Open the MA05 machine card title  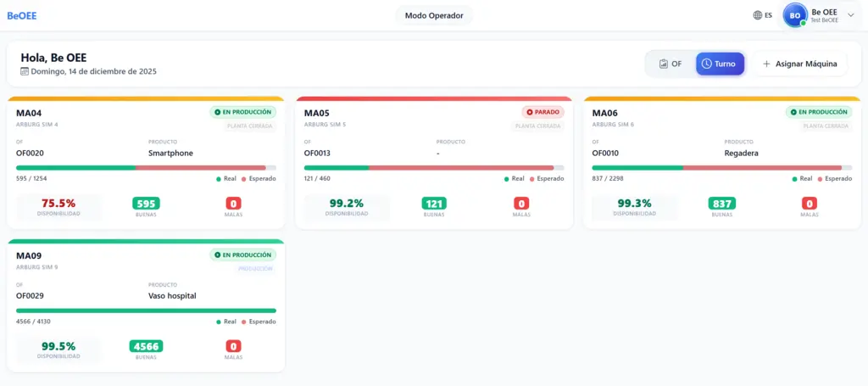pos(317,113)
